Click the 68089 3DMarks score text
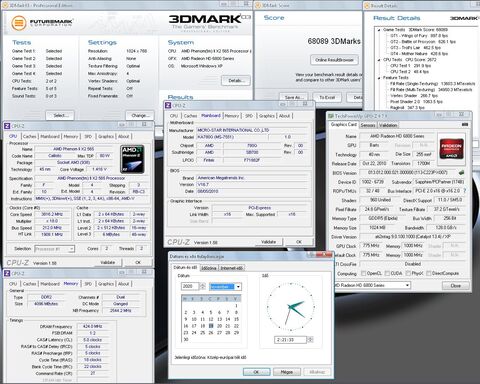 pyautogui.click(x=334, y=41)
